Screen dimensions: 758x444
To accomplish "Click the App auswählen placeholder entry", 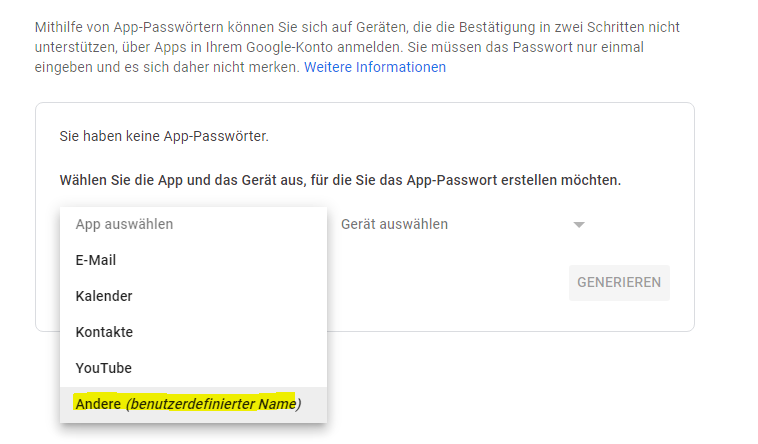I will (x=193, y=224).
